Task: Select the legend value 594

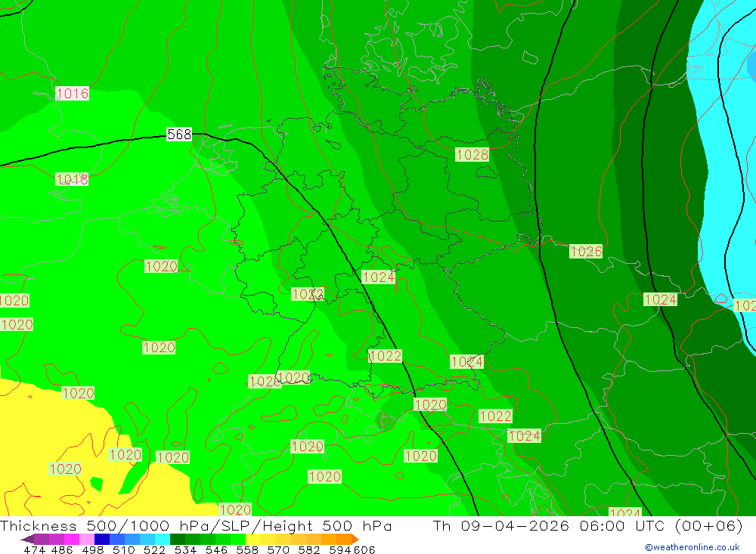Action: point(340,549)
